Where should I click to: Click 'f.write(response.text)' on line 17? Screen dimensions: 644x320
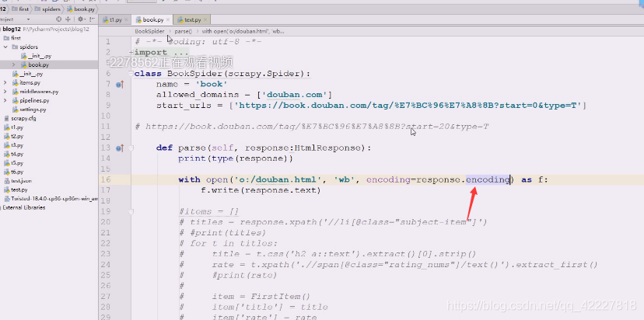tap(261, 190)
